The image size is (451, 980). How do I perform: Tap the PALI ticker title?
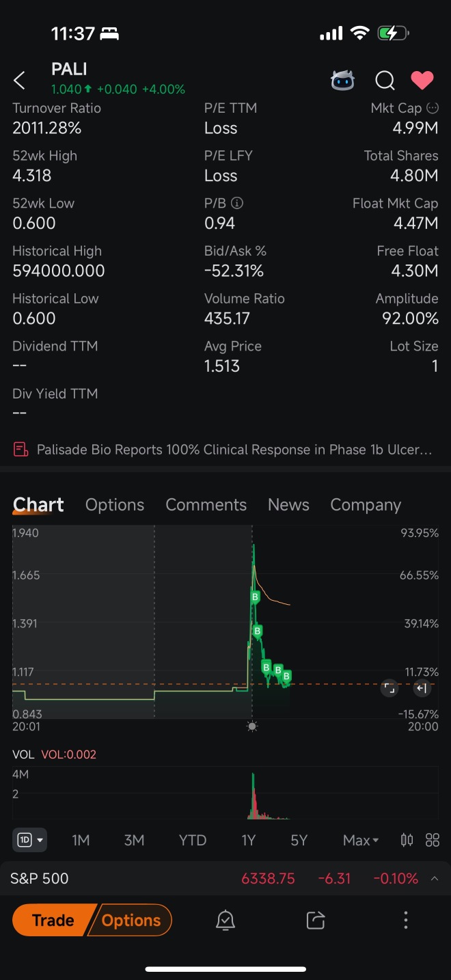[69, 69]
